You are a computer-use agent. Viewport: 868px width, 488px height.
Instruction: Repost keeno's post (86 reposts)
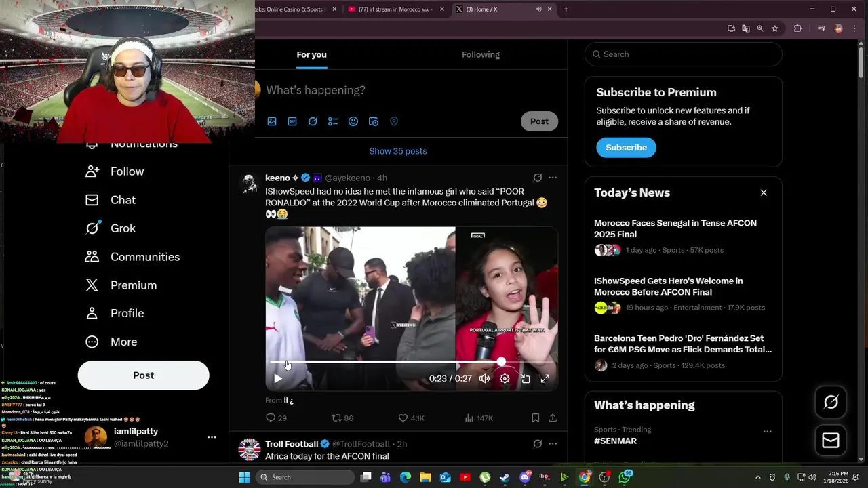point(342,418)
